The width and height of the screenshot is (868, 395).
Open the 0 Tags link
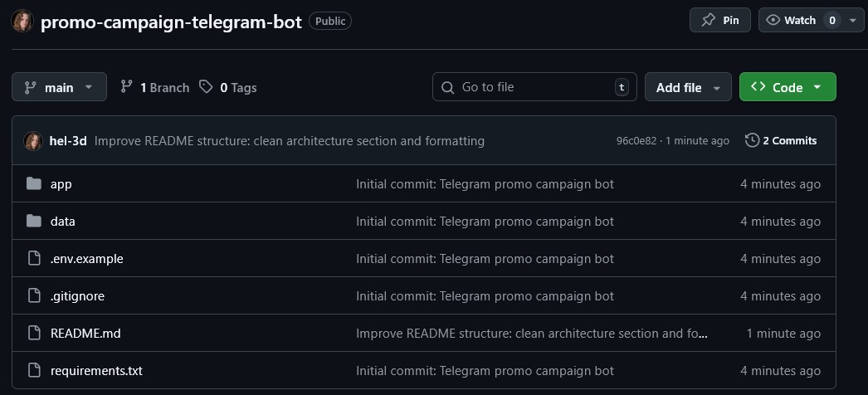coord(228,87)
